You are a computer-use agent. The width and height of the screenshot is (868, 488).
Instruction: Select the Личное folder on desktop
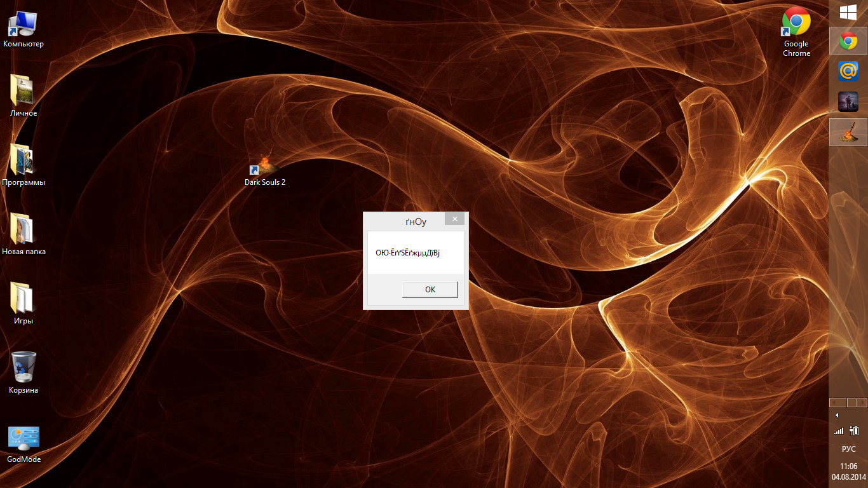pyautogui.click(x=24, y=96)
